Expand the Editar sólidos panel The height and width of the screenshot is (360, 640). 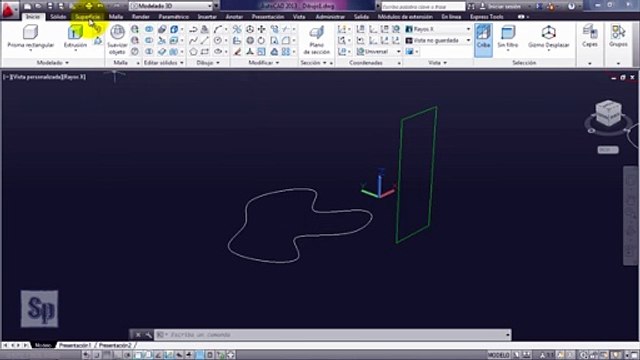click(x=163, y=63)
